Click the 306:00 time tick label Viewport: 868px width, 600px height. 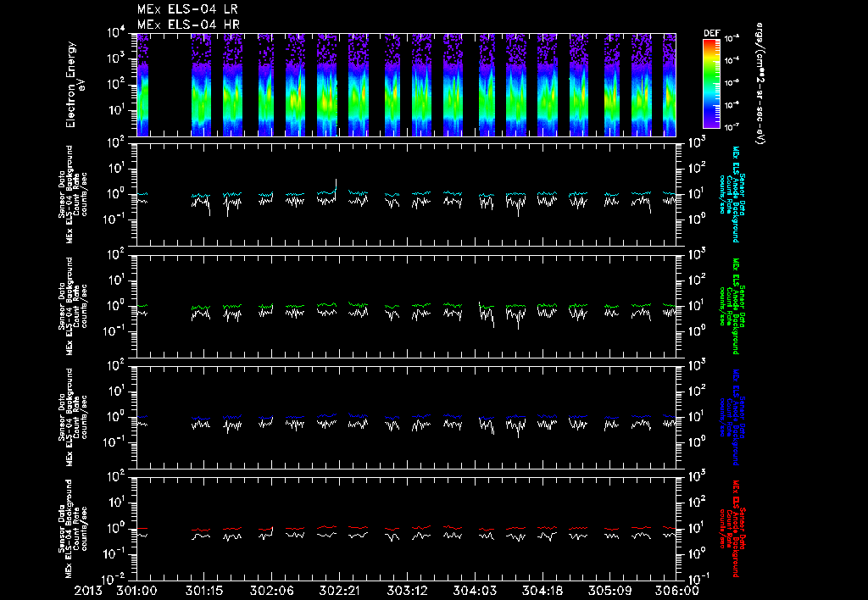[x=676, y=592]
